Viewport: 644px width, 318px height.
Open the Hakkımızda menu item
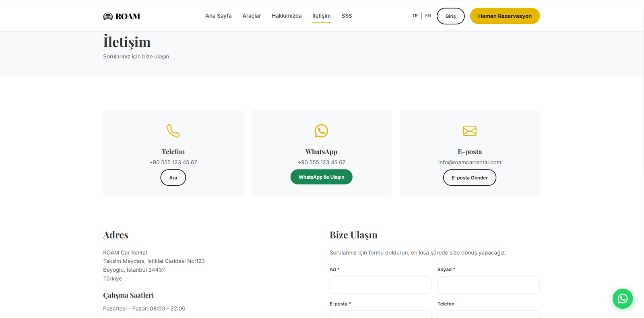click(287, 16)
